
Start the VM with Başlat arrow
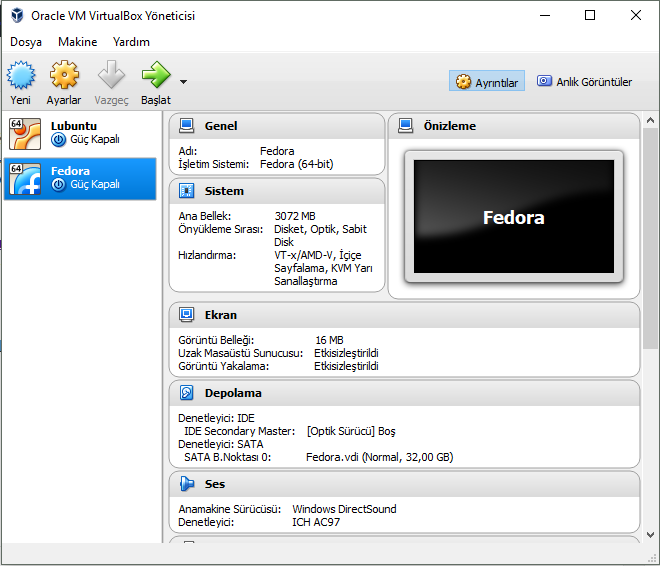pos(156,76)
